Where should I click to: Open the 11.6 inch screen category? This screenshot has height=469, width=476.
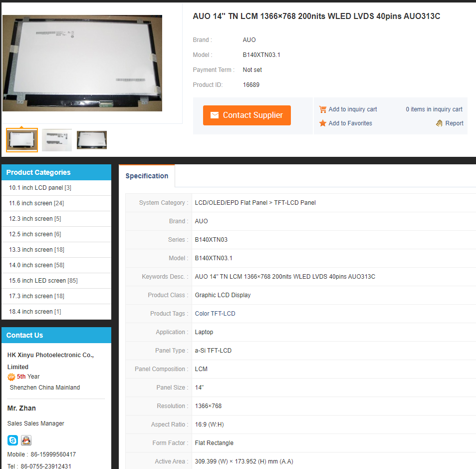(x=36, y=203)
